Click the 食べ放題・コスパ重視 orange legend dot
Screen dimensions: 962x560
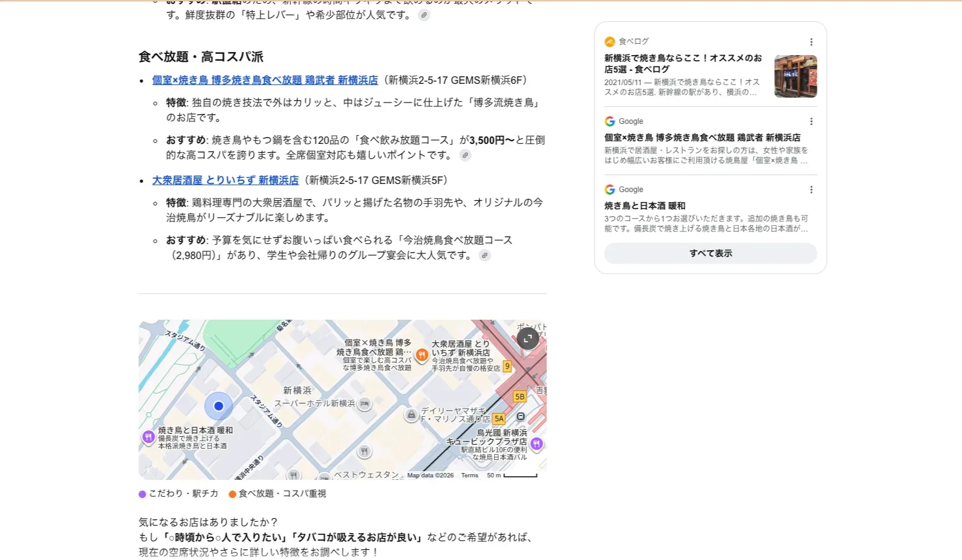pos(232,494)
